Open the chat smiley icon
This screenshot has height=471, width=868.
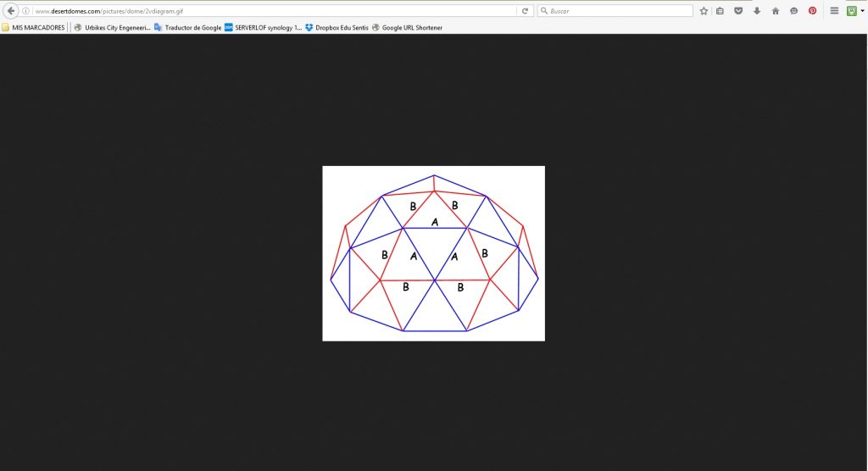point(793,11)
